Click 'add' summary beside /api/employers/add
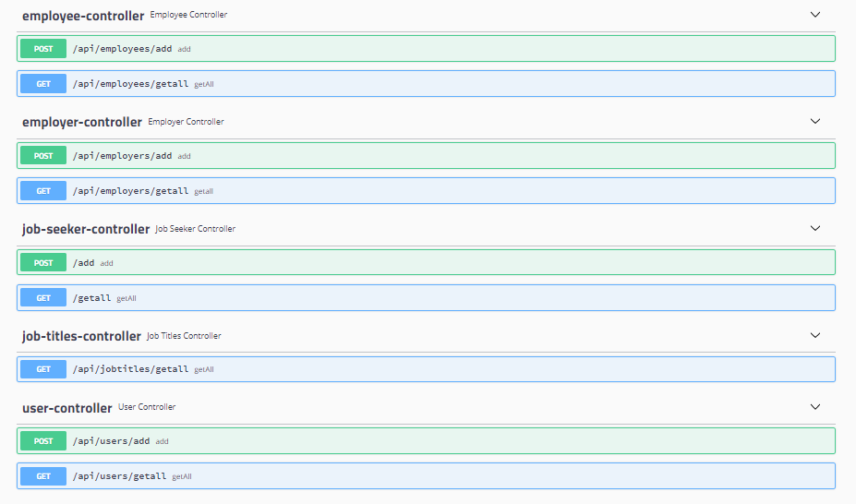 tap(184, 156)
